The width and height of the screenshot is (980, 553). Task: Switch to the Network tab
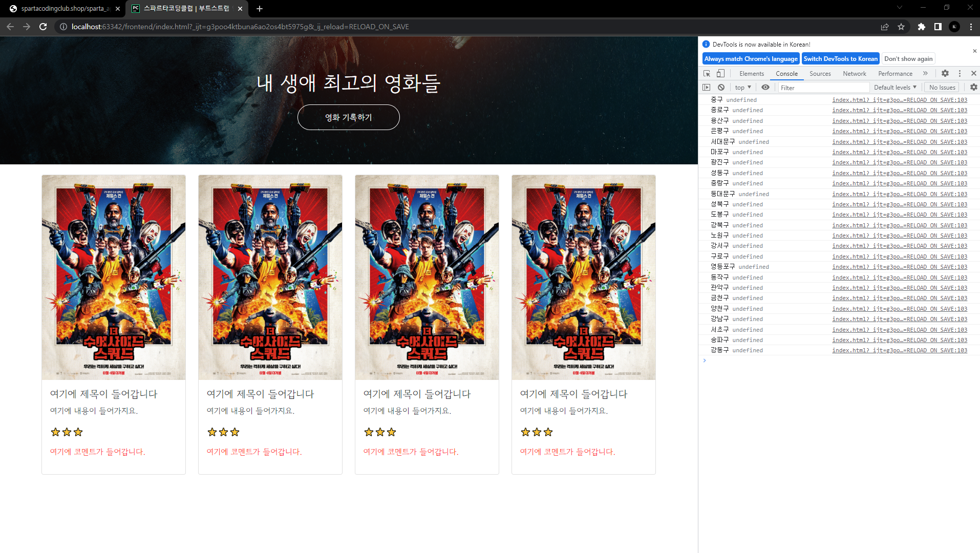click(x=855, y=73)
